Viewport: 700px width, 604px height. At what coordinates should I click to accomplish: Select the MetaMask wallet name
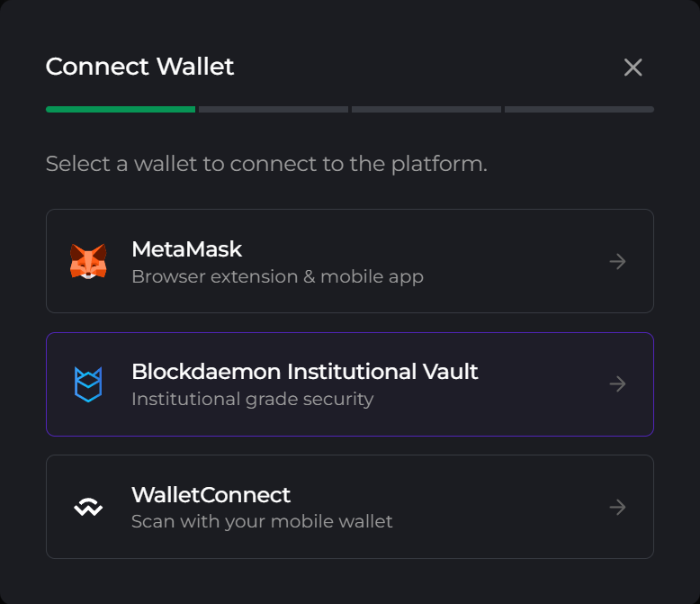187,248
